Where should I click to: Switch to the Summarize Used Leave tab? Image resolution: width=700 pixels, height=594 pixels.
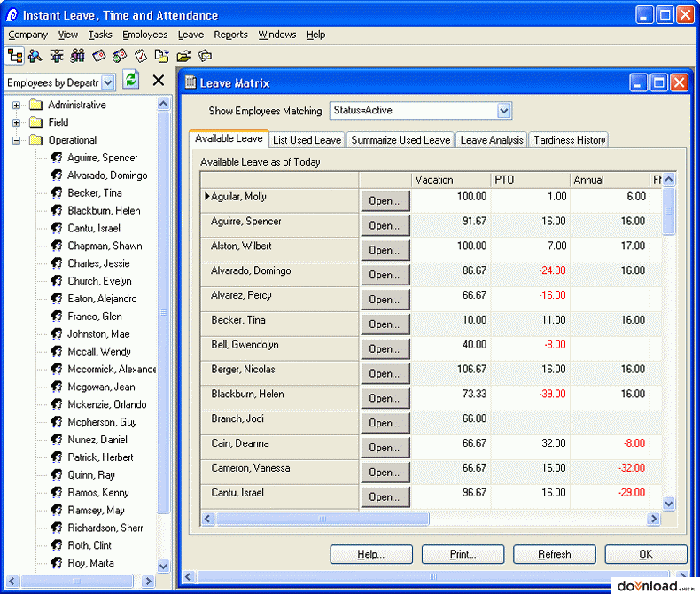(401, 140)
